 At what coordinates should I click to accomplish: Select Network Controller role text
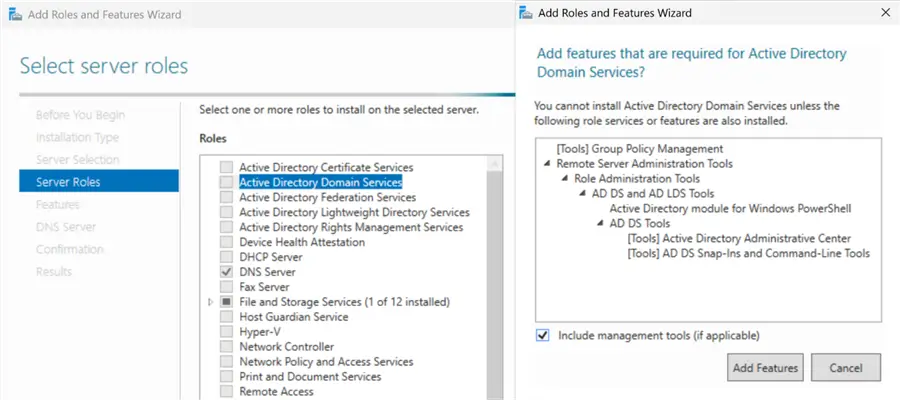pos(286,347)
